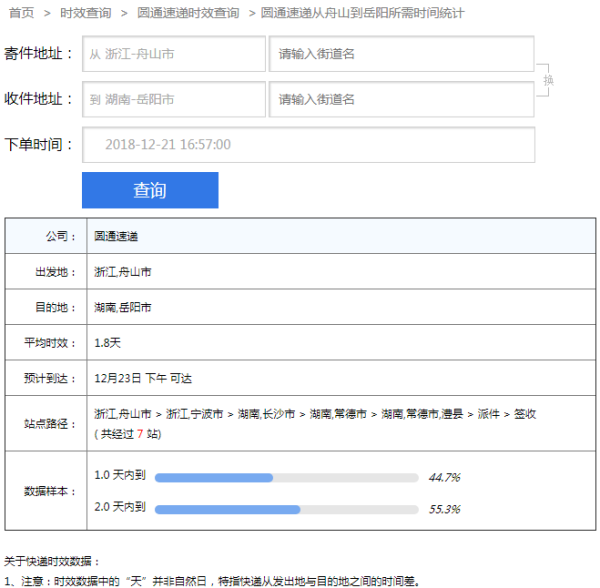Image resolution: width=600 pixels, height=588 pixels.
Task: Click route step 派件
Action: click(x=489, y=414)
